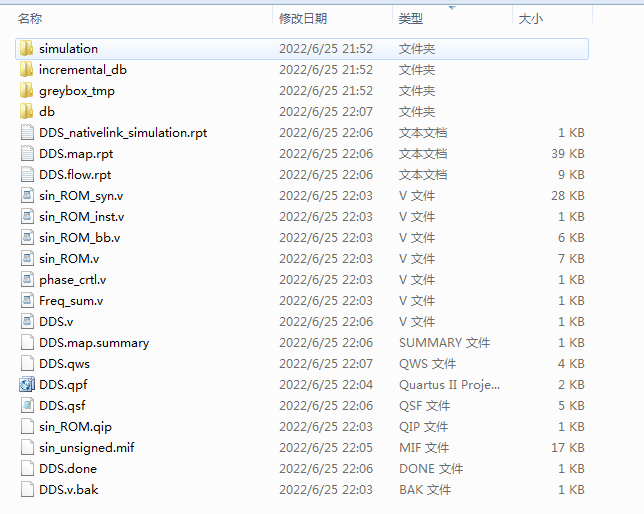The height and width of the screenshot is (514, 644).
Task: Click the DDS.flow.rpt document icon
Action: (x=27, y=175)
